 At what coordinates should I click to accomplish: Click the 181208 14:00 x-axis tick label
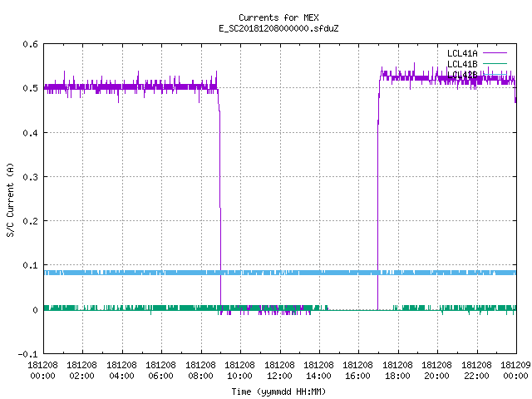pyautogui.click(x=318, y=371)
